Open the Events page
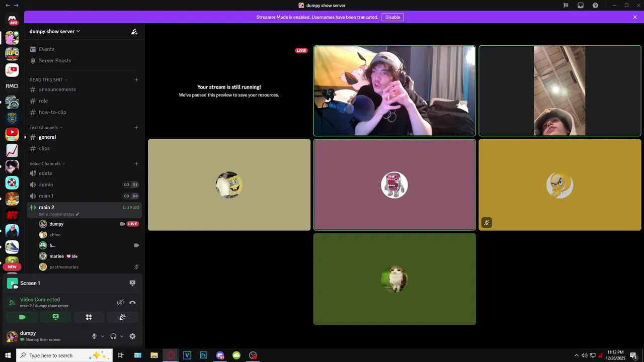 [x=84, y=49]
